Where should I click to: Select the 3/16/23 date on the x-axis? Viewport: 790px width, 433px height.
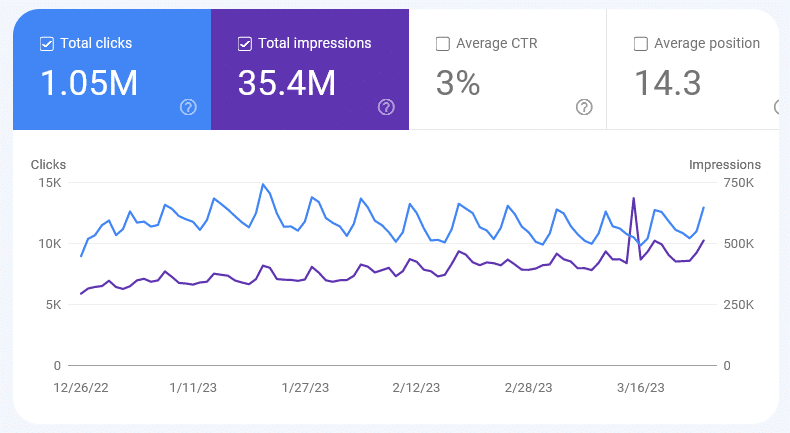(x=640, y=386)
